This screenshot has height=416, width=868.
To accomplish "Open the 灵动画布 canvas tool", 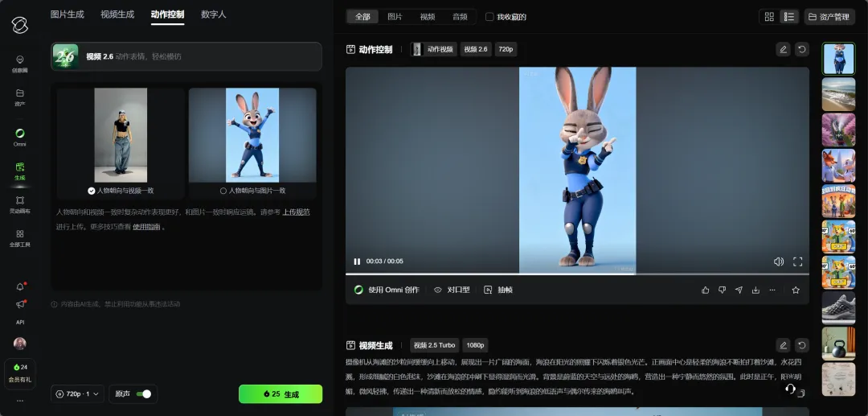I will point(20,204).
